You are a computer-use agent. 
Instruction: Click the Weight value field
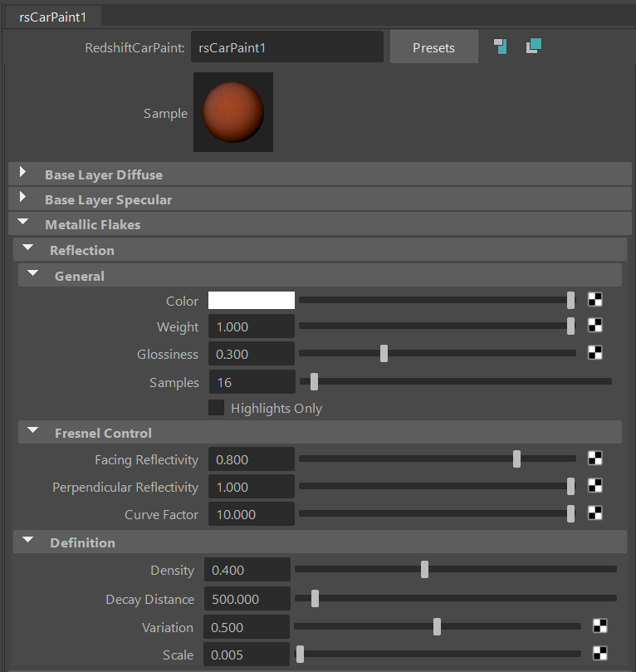point(252,326)
